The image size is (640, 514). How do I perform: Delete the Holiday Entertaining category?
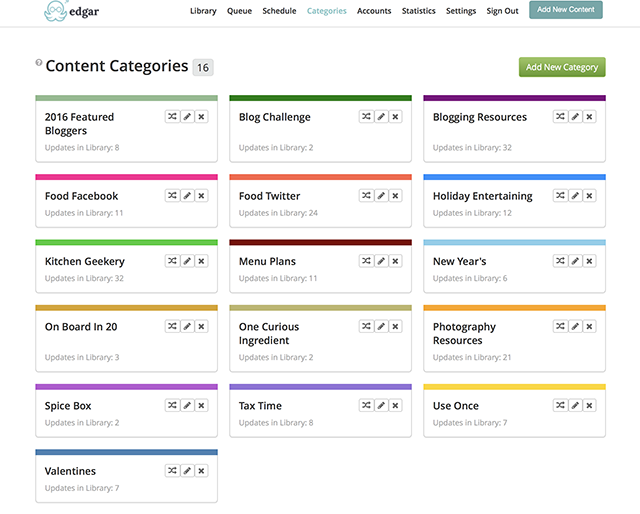click(x=589, y=196)
